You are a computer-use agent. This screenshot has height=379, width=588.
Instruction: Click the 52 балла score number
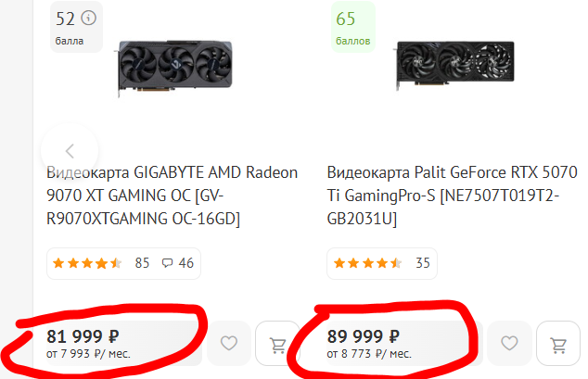(65, 19)
